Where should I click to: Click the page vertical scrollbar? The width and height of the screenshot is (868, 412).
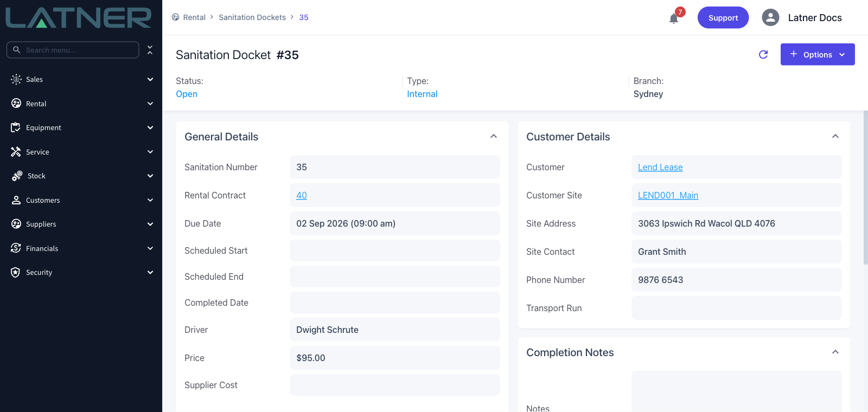pyautogui.click(x=865, y=188)
